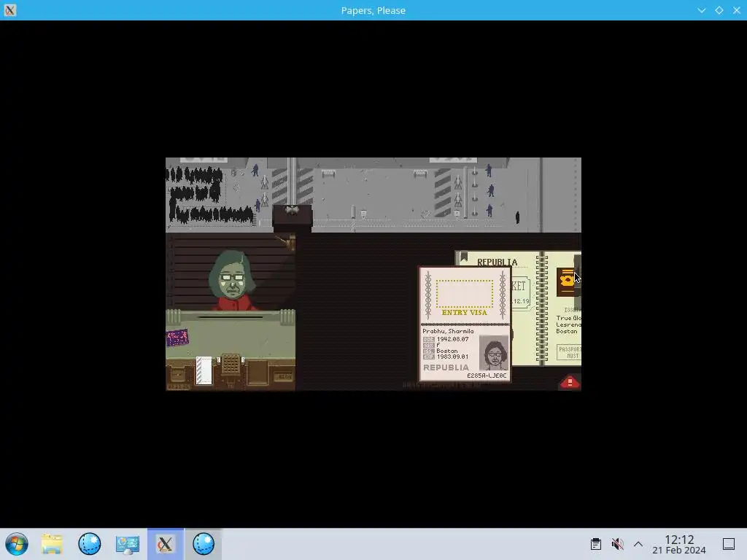This screenshot has height=560, width=747.
Task: Select the sex field value F
Action: 438,345
